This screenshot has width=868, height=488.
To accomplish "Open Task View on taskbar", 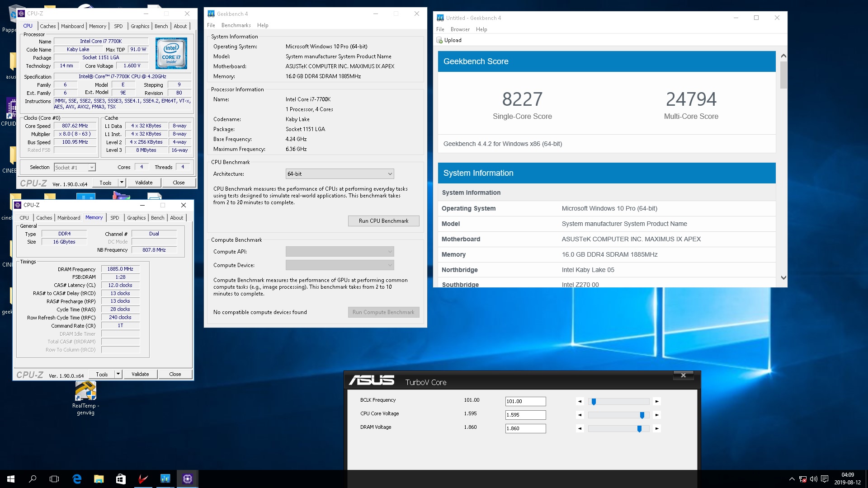I will 54,479.
